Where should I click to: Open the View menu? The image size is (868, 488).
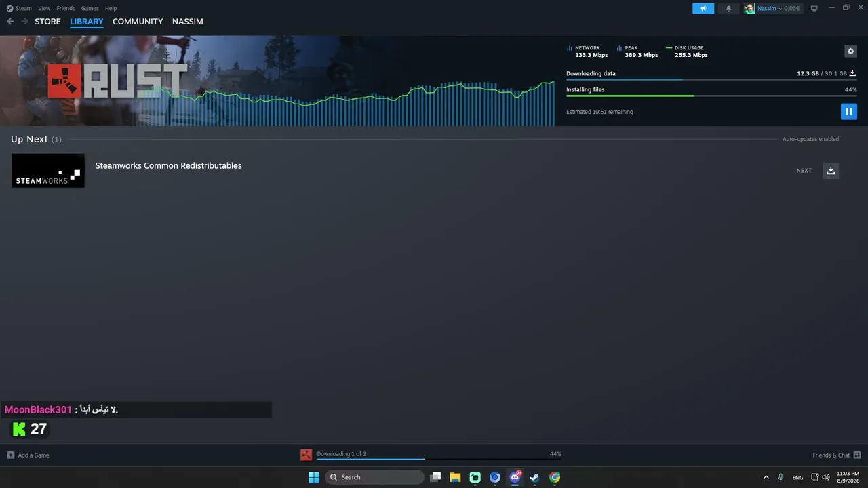point(44,8)
